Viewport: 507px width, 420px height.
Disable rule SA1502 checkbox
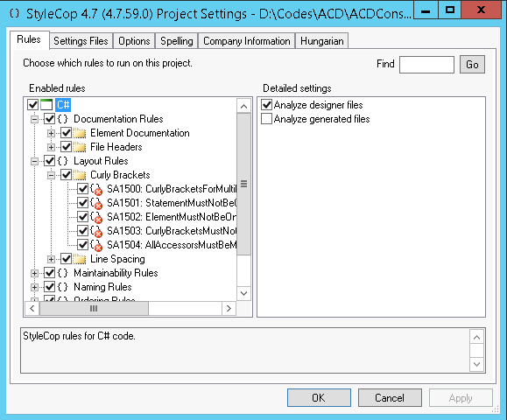point(83,217)
